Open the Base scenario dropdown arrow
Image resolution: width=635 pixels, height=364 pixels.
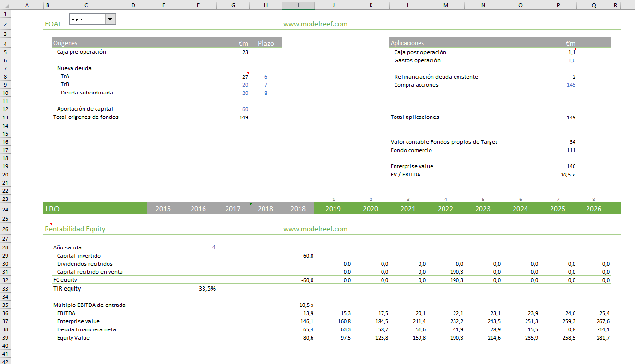[110, 19]
